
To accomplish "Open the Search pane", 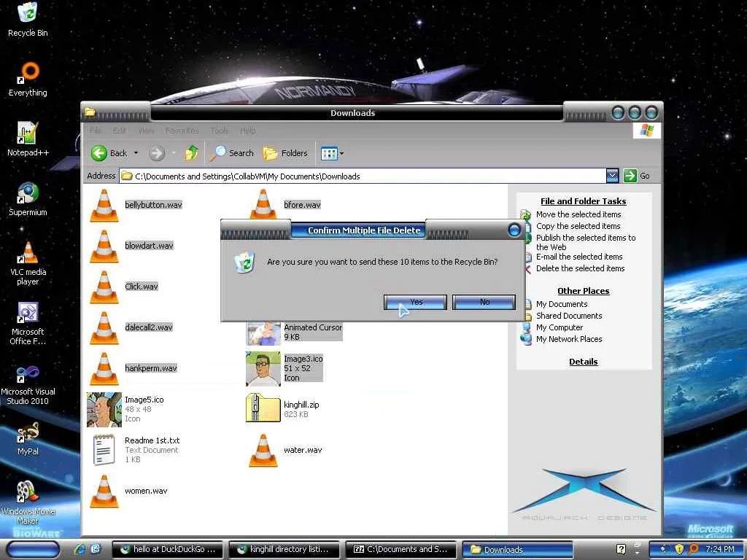I will 232,153.
